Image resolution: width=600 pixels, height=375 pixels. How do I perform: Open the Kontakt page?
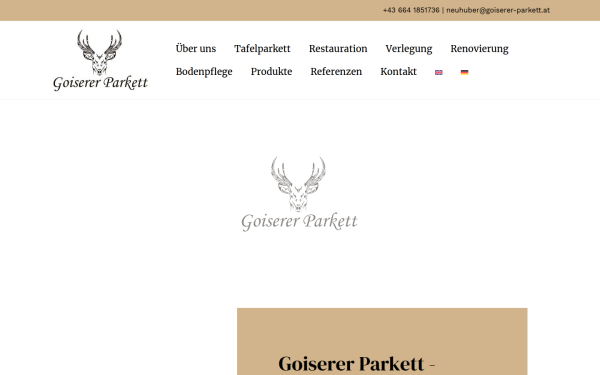point(398,72)
